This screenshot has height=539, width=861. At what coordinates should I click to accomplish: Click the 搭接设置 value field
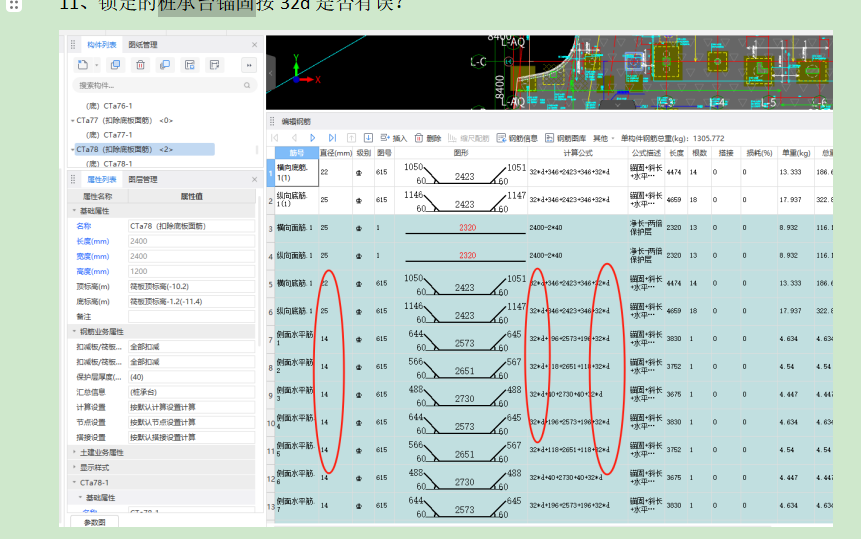(x=192, y=437)
